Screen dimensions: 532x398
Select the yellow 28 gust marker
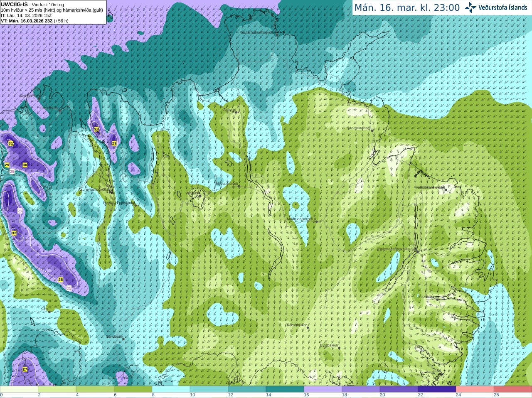(x=61, y=280)
